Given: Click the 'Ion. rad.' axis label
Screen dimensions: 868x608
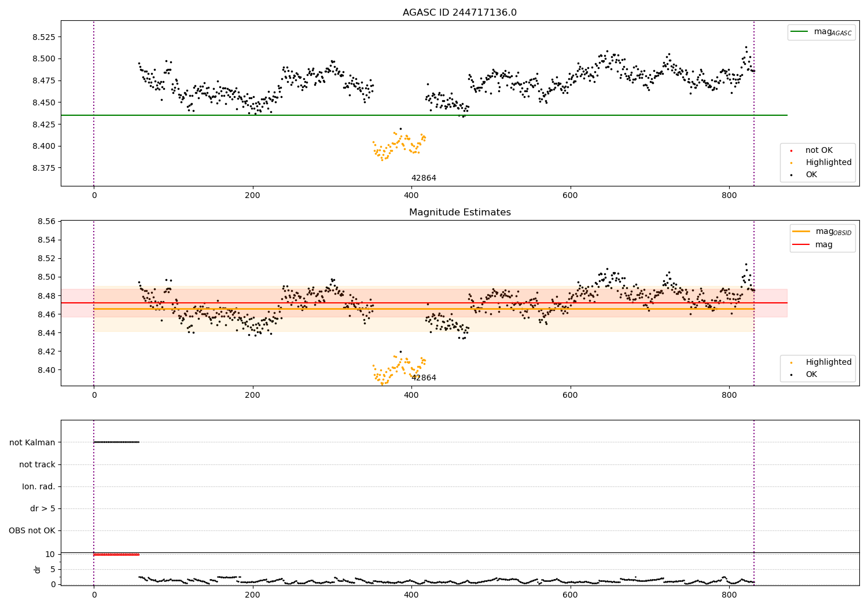Looking at the screenshot, I should pyautogui.click(x=39, y=487).
